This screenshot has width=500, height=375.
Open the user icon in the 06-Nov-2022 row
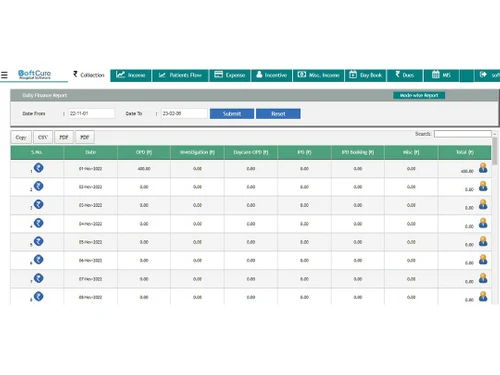pos(483,260)
